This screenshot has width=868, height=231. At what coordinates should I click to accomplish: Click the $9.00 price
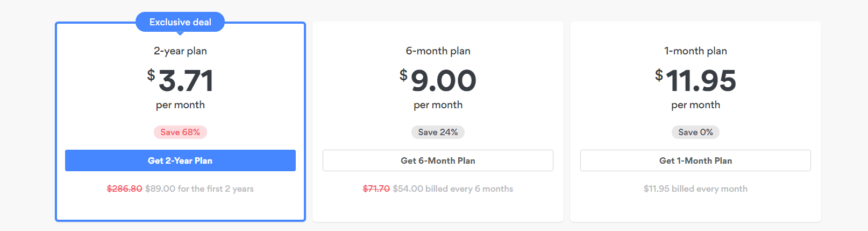[x=438, y=81]
